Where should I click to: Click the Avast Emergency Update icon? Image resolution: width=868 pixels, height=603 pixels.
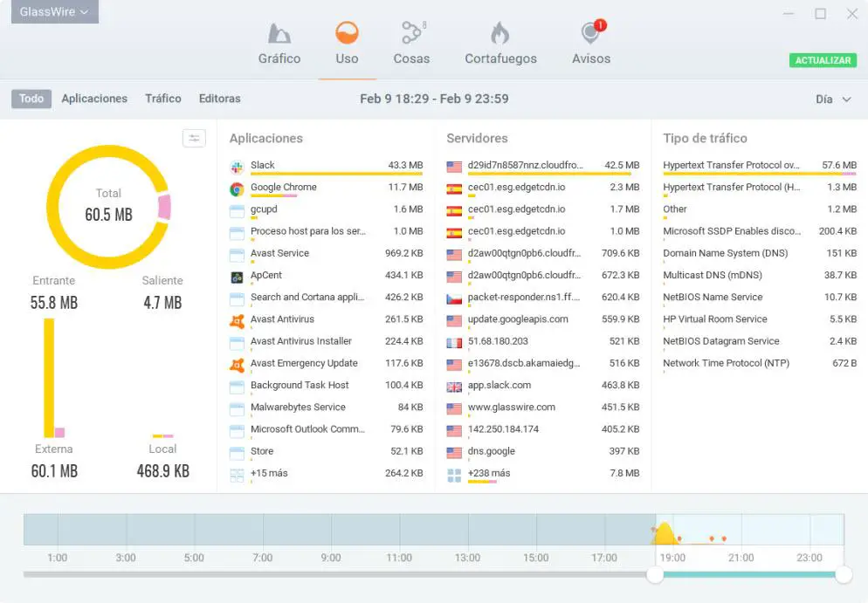(x=237, y=365)
